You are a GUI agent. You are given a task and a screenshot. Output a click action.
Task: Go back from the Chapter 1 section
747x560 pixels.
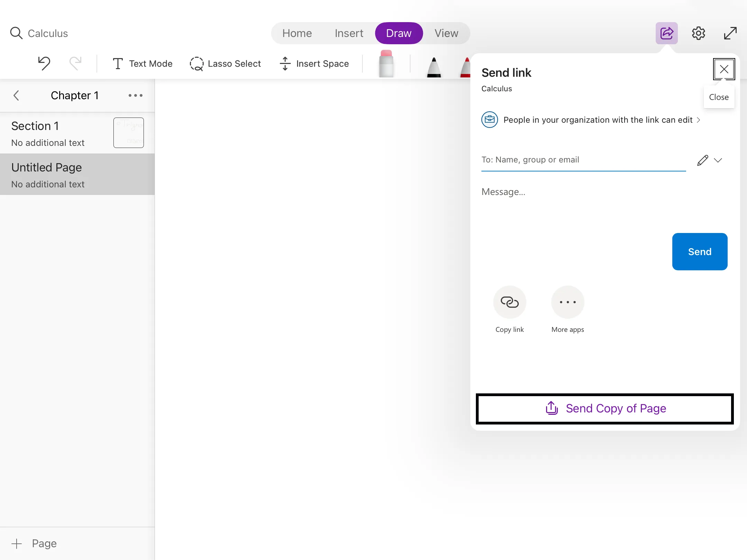coord(16,95)
